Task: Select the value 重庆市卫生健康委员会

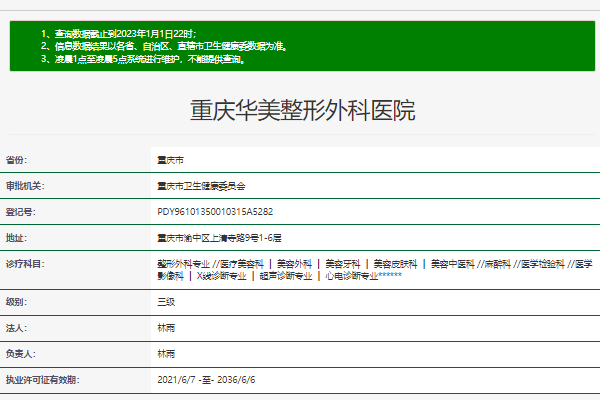Action: (201, 186)
